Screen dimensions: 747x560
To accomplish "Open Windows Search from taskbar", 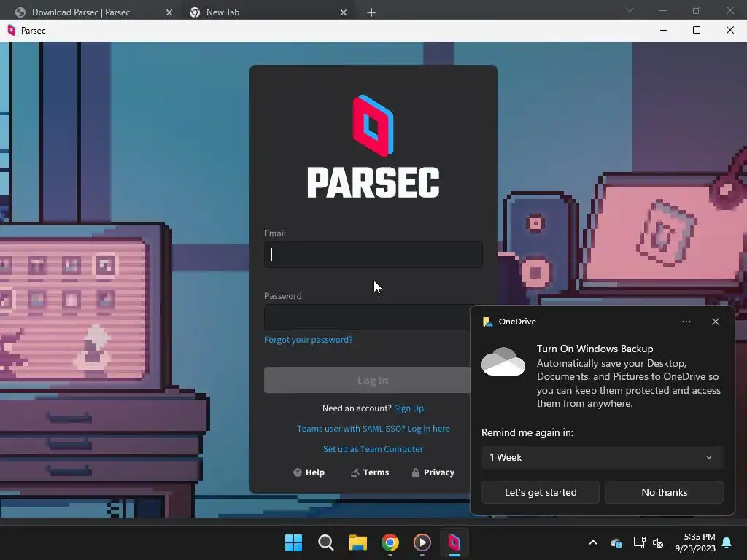I will (326, 542).
